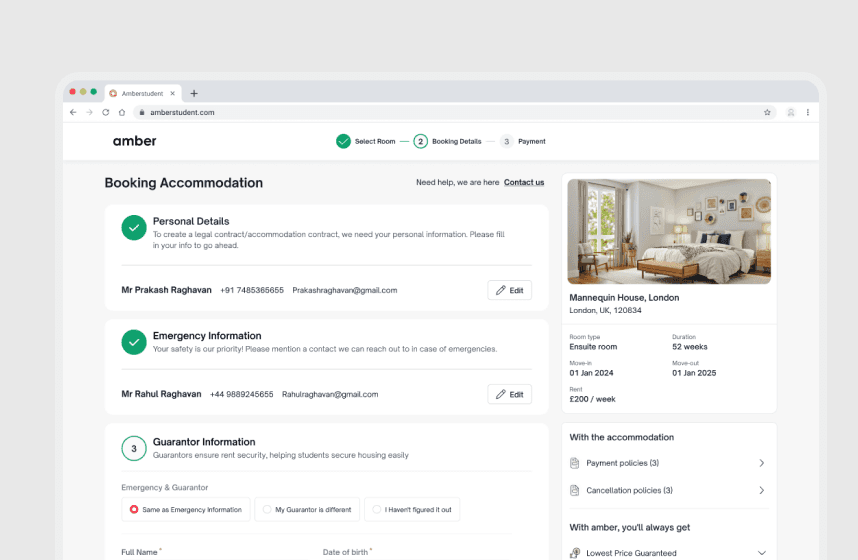Image resolution: width=858 pixels, height=560 pixels.
Task: Click the Booking Accommodation page heading
Action: (x=184, y=183)
